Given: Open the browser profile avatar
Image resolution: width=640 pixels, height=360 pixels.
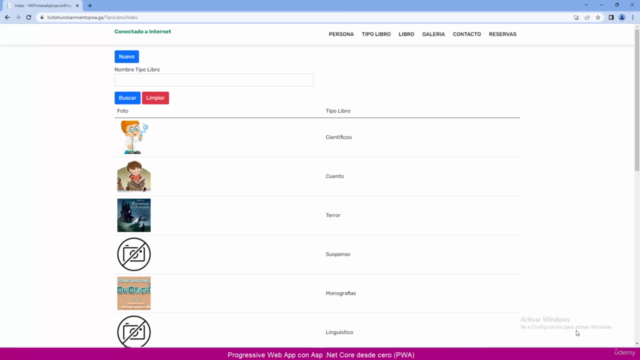Looking at the screenshot, I should click(622, 18).
